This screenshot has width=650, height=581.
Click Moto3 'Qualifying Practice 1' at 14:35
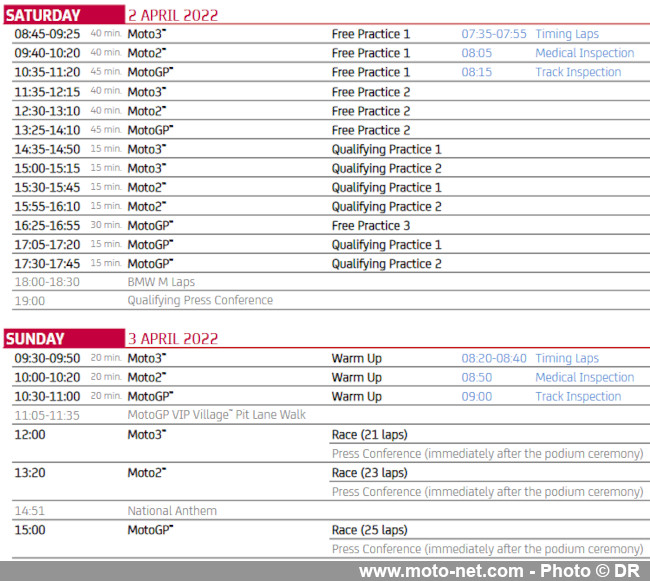(386, 150)
